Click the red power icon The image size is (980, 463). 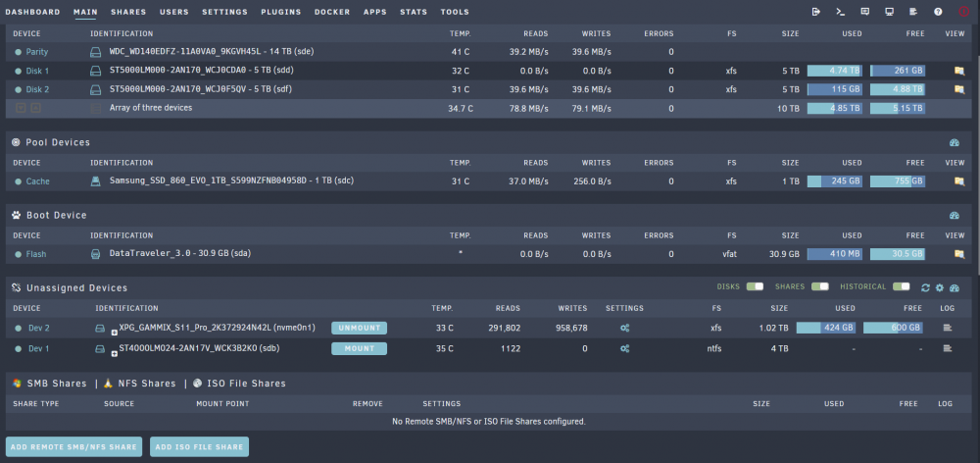[x=963, y=11]
